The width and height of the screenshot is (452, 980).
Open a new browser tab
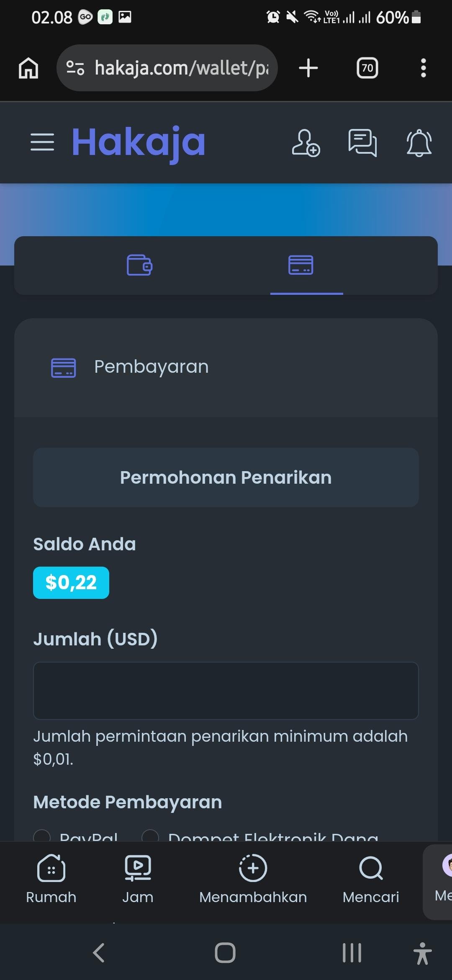(308, 68)
